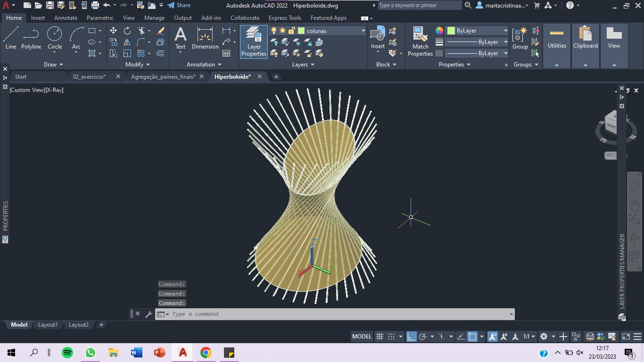Open the Parametric ribbon tab
The height and width of the screenshot is (362, 644).
pos(100,18)
